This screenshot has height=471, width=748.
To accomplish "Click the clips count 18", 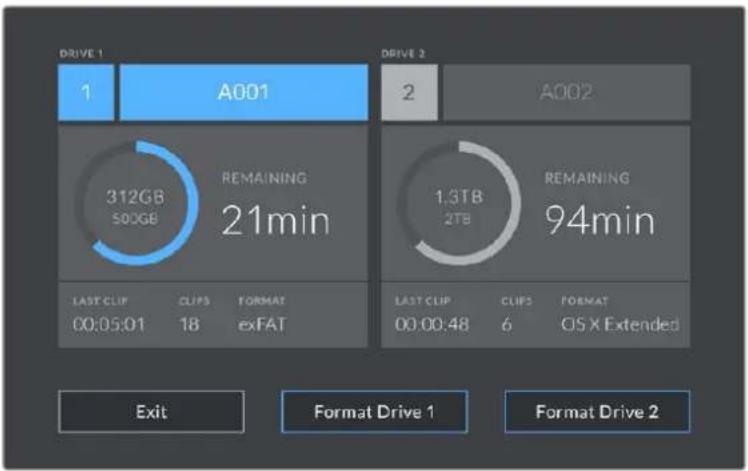I will tap(189, 324).
